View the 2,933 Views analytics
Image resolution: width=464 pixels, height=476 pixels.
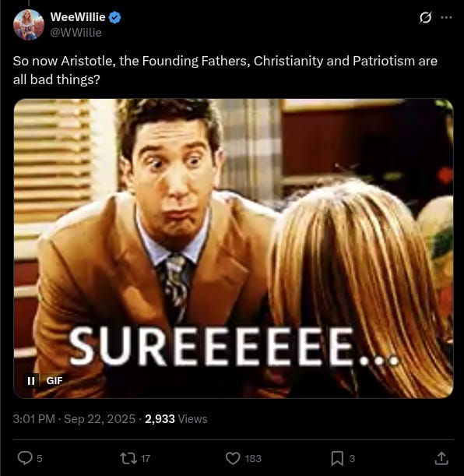pyautogui.click(x=176, y=419)
